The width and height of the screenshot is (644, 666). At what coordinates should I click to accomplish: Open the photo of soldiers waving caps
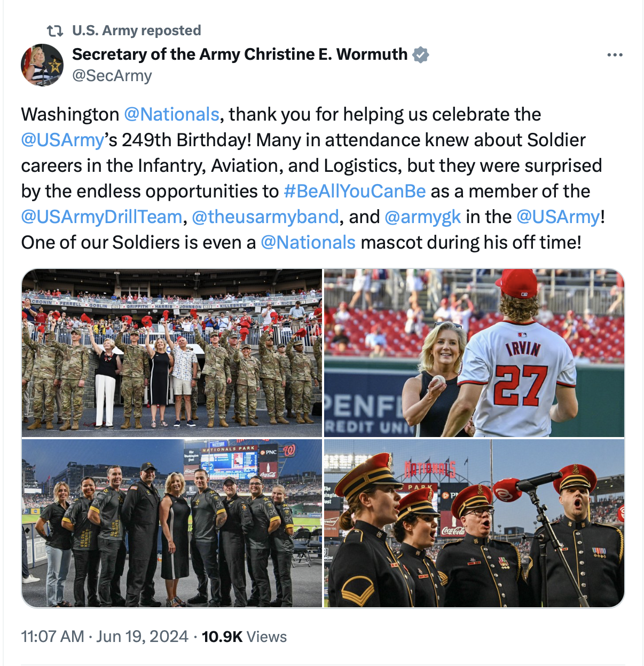pos(172,353)
